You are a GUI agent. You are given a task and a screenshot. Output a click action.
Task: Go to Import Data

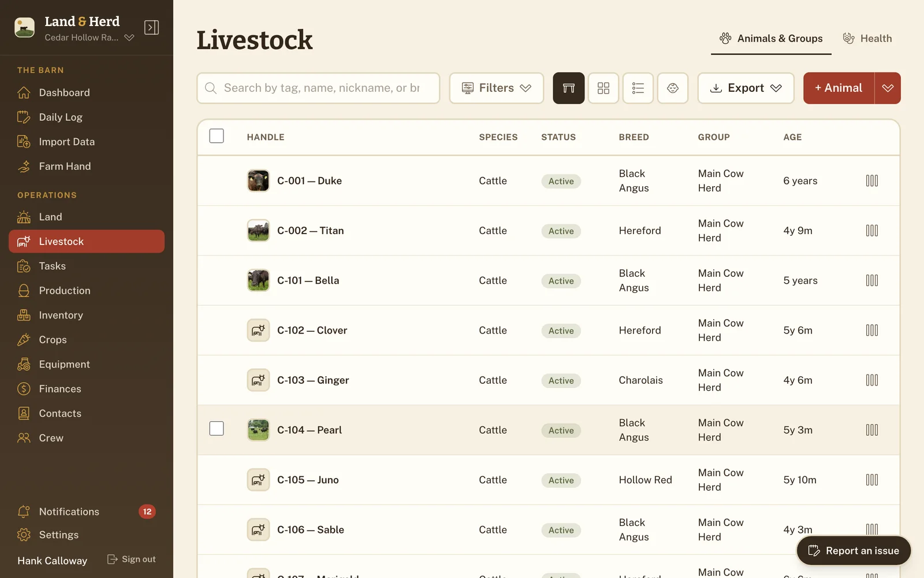pyautogui.click(x=87, y=142)
